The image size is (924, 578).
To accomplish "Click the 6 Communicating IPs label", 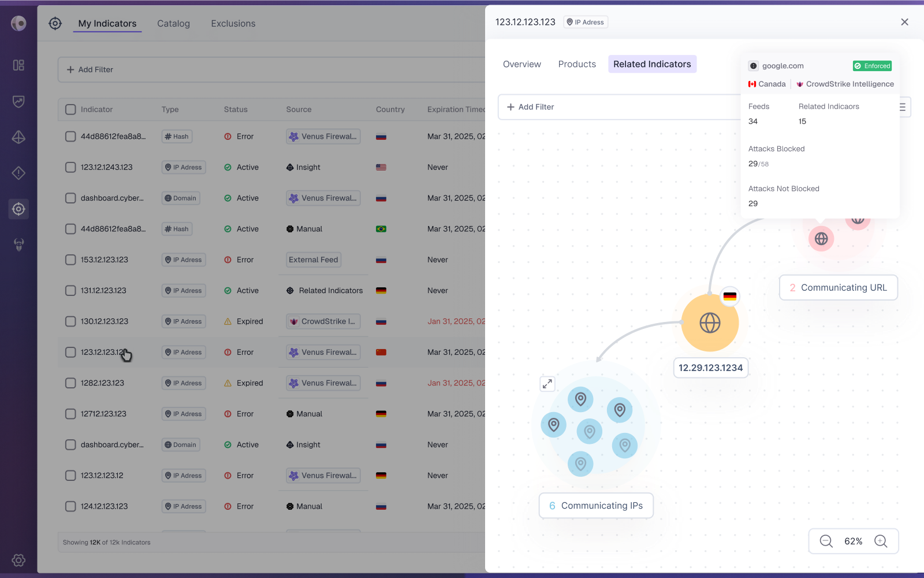I will tap(596, 506).
